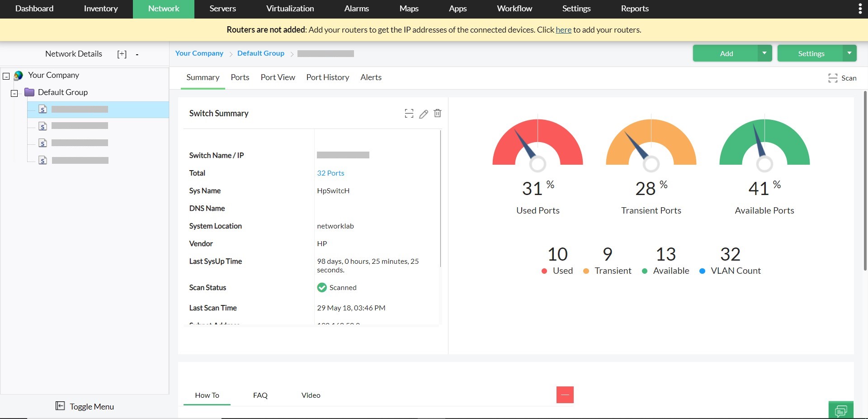Click the Default Group folder icon
Viewport: 868px width, 419px height.
pos(29,92)
